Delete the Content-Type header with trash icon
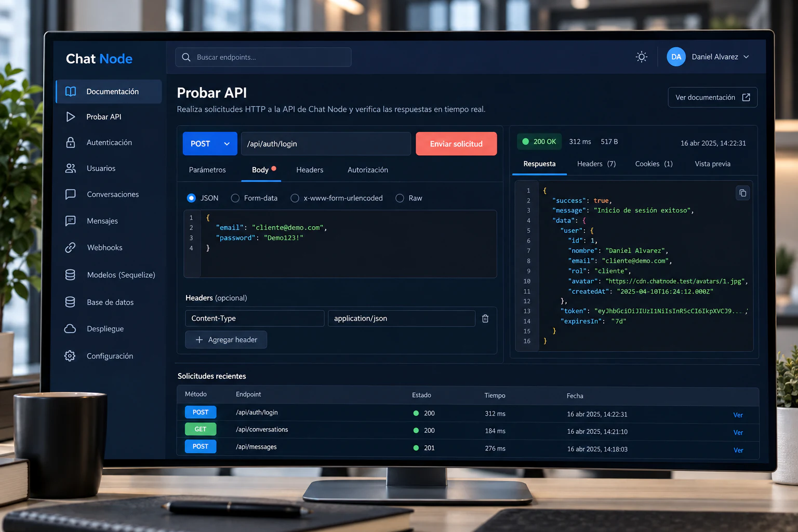798x532 pixels. coord(485,318)
